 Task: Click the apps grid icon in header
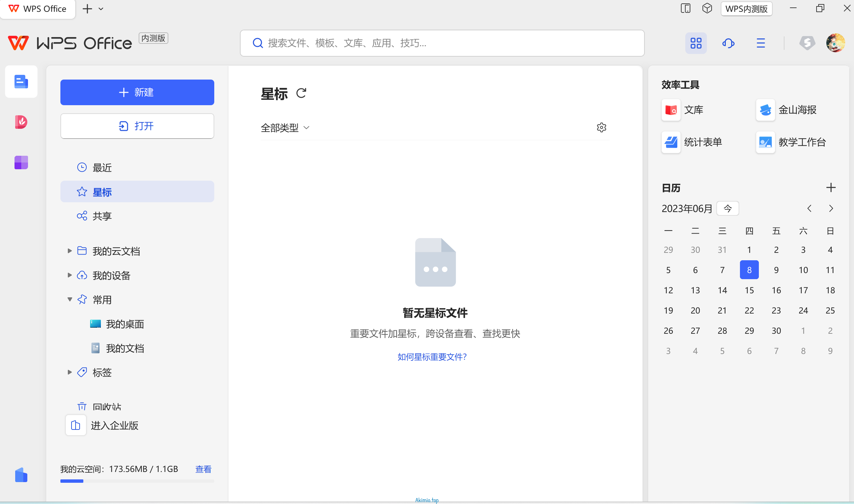click(x=696, y=43)
